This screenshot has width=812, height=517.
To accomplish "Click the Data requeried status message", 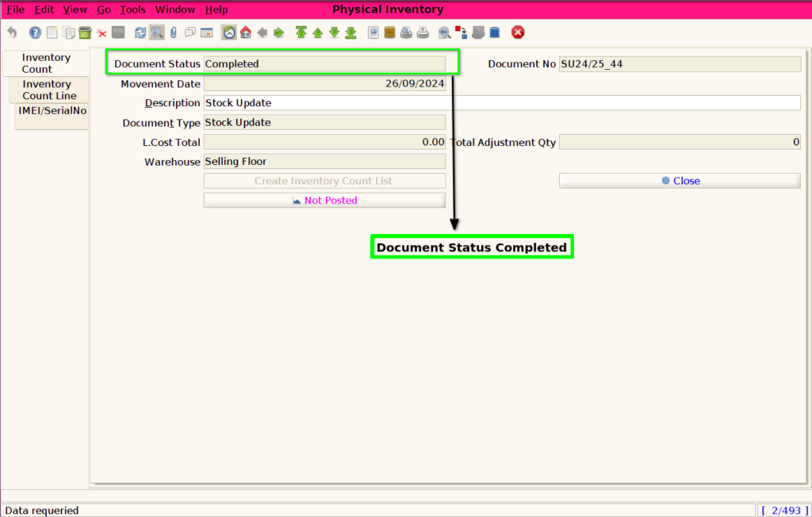I will click(42, 511).
